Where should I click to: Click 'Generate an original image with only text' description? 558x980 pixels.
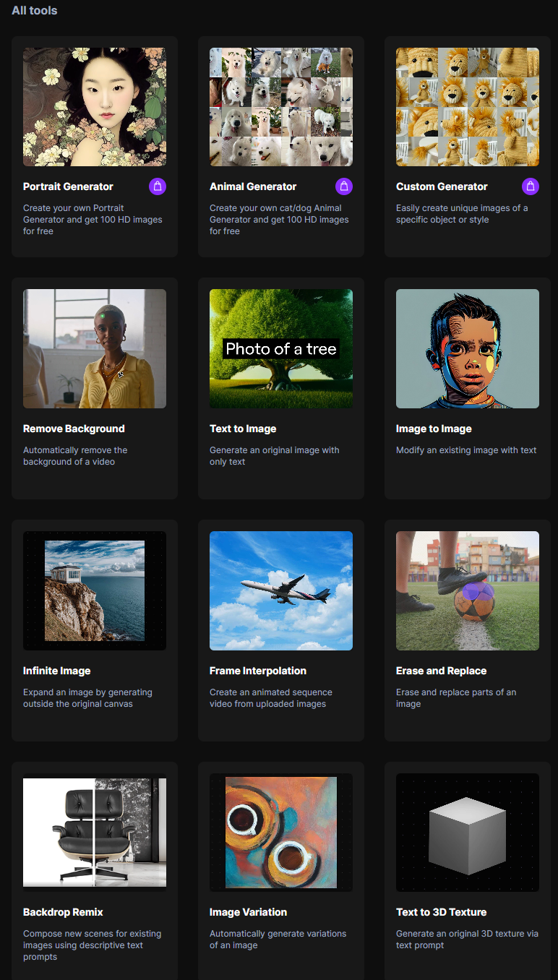click(x=274, y=456)
